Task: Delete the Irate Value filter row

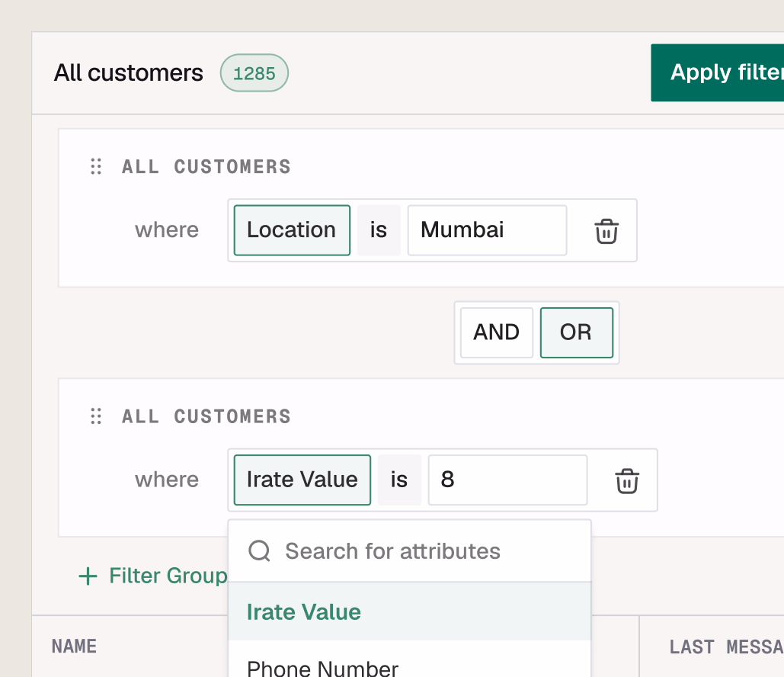Action: click(x=627, y=480)
